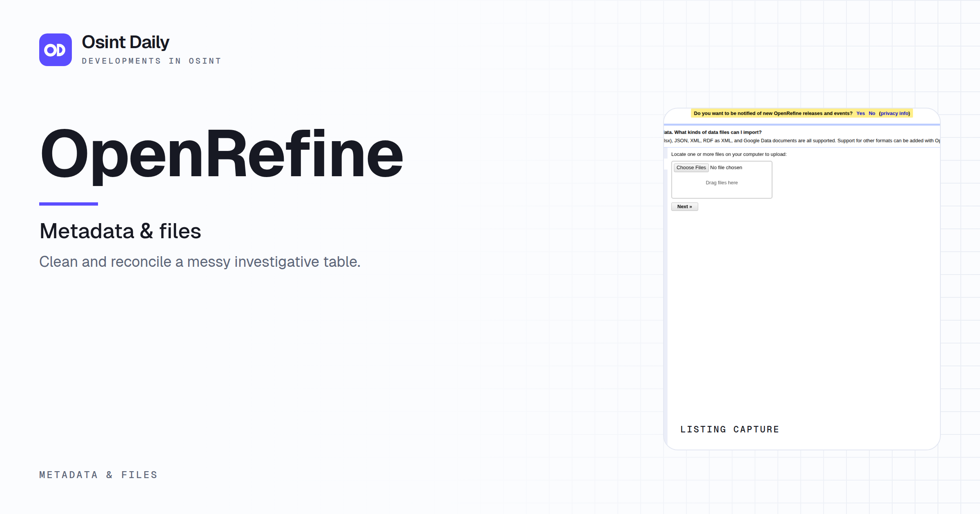Open the privacy info link
The width and height of the screenshot is (980, 514).
pos(894,113)
